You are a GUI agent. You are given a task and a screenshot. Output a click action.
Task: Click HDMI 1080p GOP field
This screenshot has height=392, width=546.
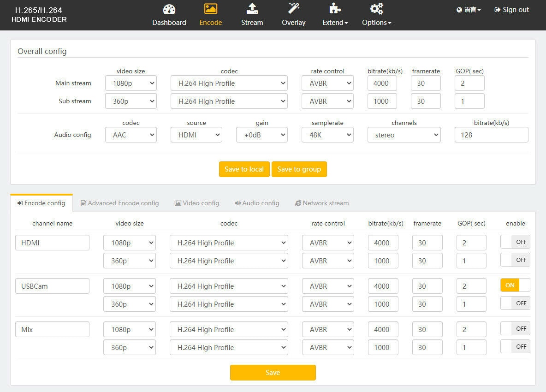click(471, 243)
